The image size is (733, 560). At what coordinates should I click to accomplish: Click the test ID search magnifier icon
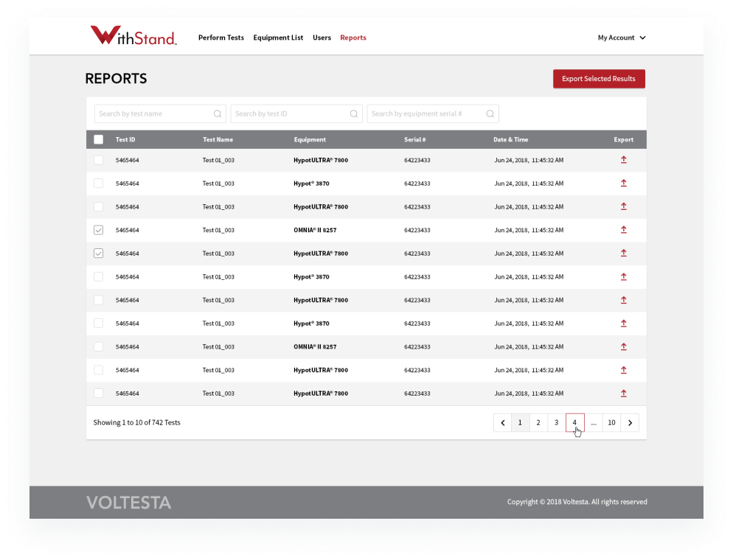coord(354,114)
